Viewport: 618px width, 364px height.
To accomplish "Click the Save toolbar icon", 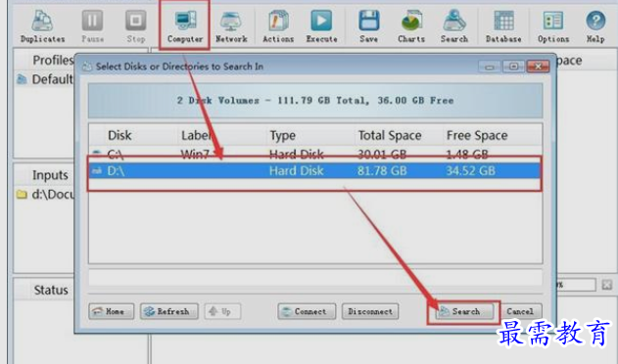I will pos(369,26).
